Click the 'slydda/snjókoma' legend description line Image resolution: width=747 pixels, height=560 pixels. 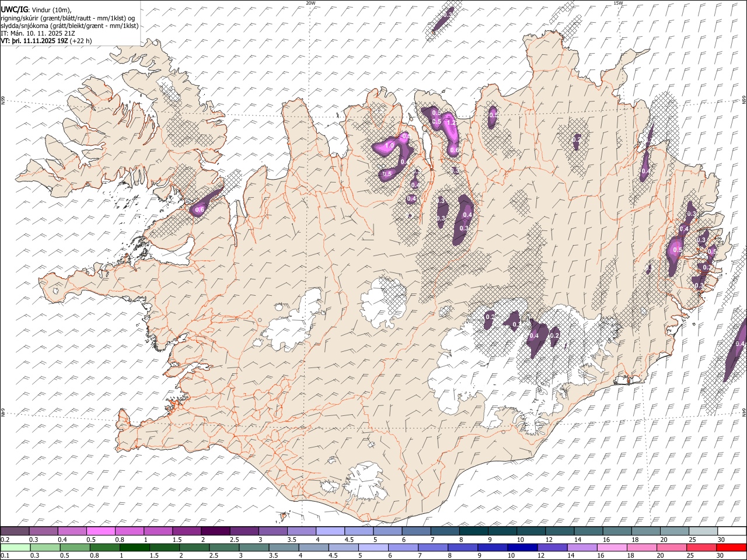(69, 26)
